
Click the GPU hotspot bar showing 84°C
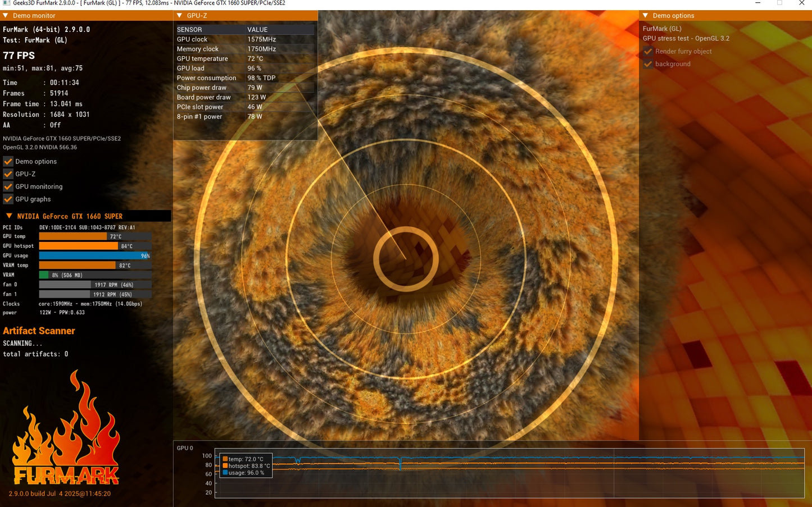click(95, 246)
